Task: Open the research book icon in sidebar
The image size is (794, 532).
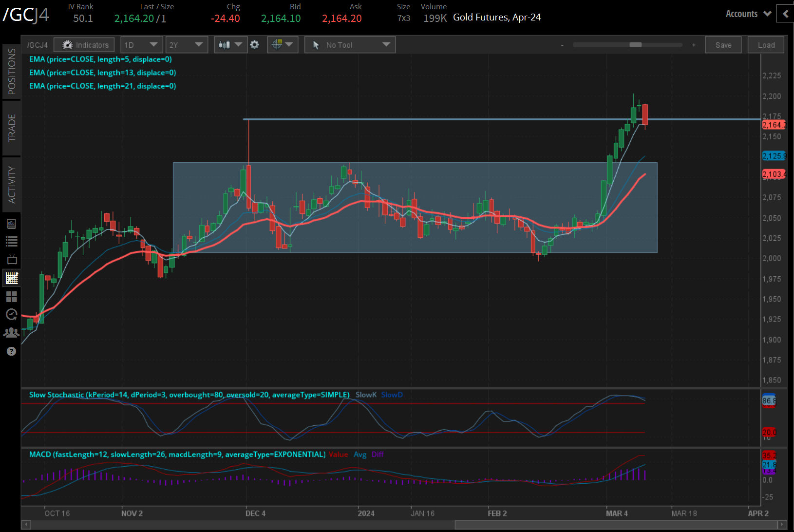Action: click(12, 224)
